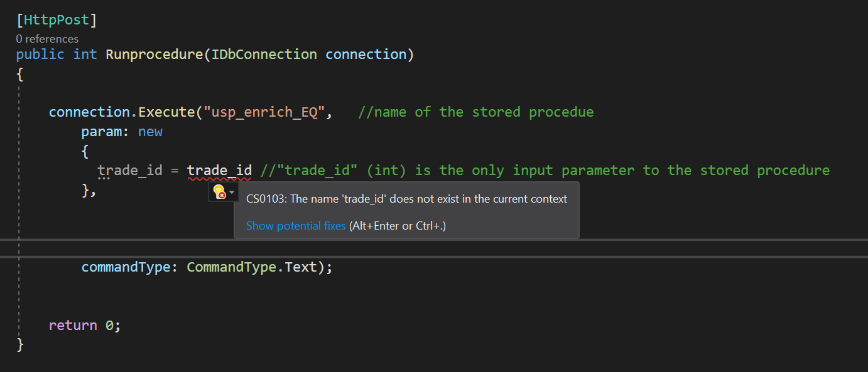
Task: Click the Runprocedure method name
Action: point(154,54)
